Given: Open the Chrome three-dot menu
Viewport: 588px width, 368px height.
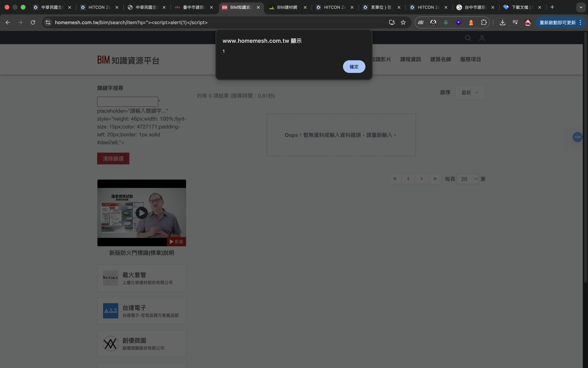Looking at the screenshot, I should click(580, 22).
